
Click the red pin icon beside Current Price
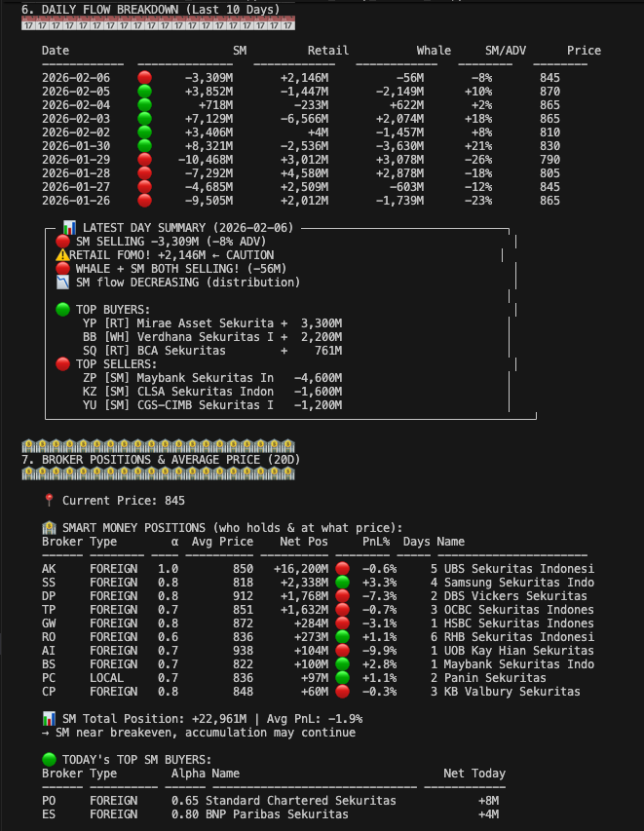point(49,501)
